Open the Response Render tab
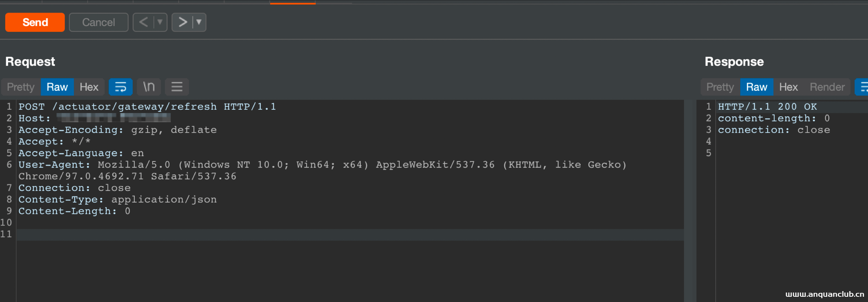Image resolution: width=868 pixels, height=302 pixels. coord(827,87)
